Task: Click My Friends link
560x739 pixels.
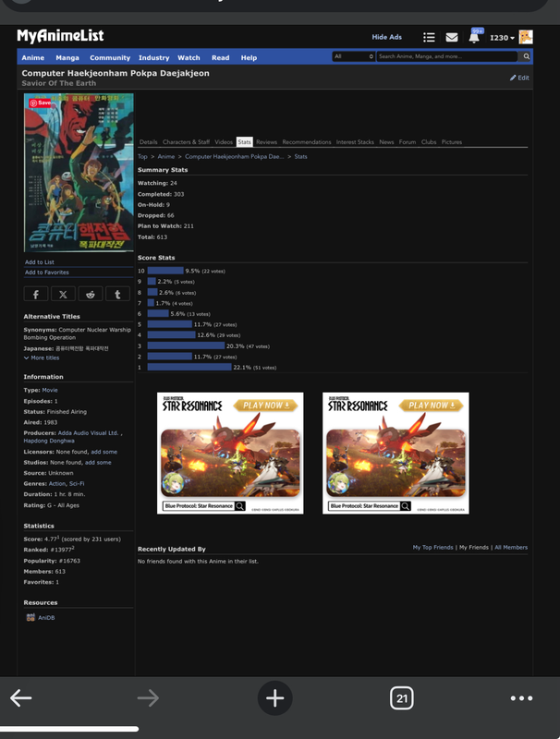Action: click(x=474, y=548)
